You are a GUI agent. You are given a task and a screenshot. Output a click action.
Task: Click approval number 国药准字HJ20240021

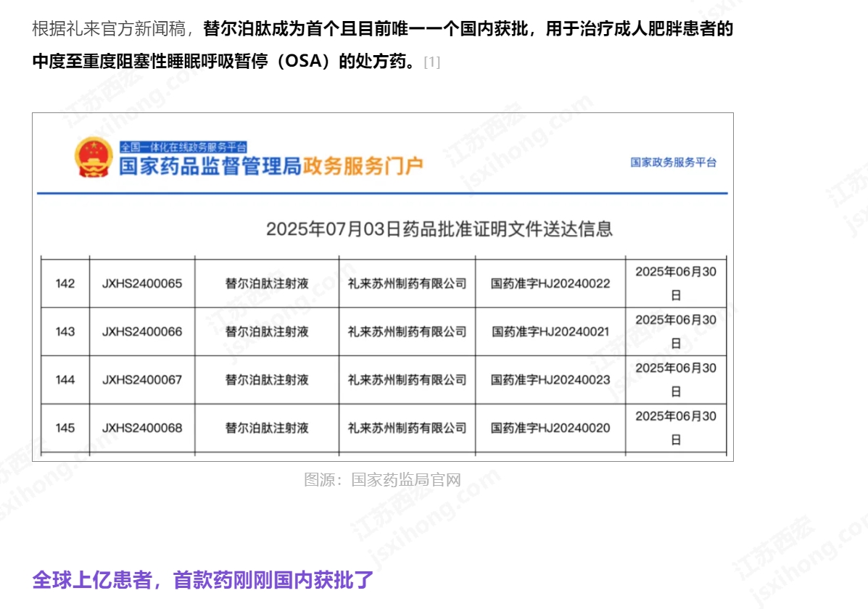pyautogui.click(x=550, y=331)
